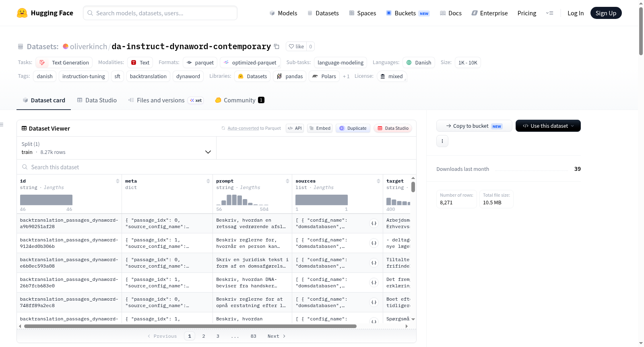Viewport: 644px width, 347px height.
Task: Switch to the Dataset card tab
Action: point(43,100)
